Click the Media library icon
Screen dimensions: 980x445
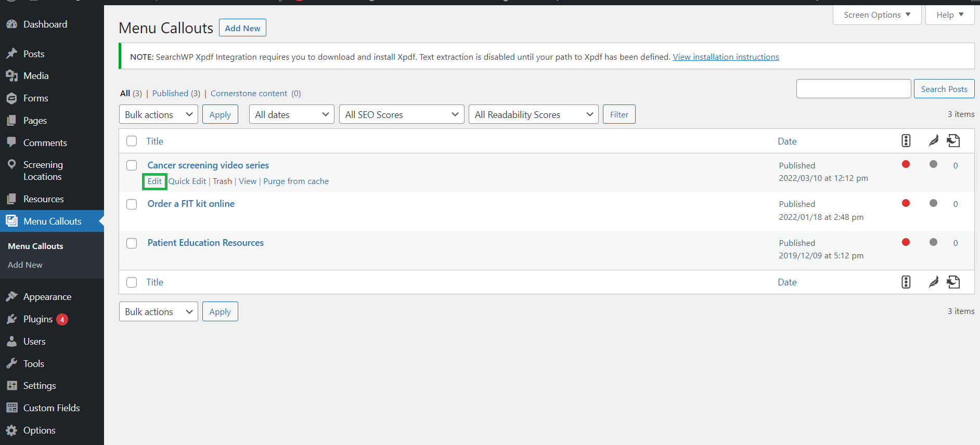tap(11, 76)
